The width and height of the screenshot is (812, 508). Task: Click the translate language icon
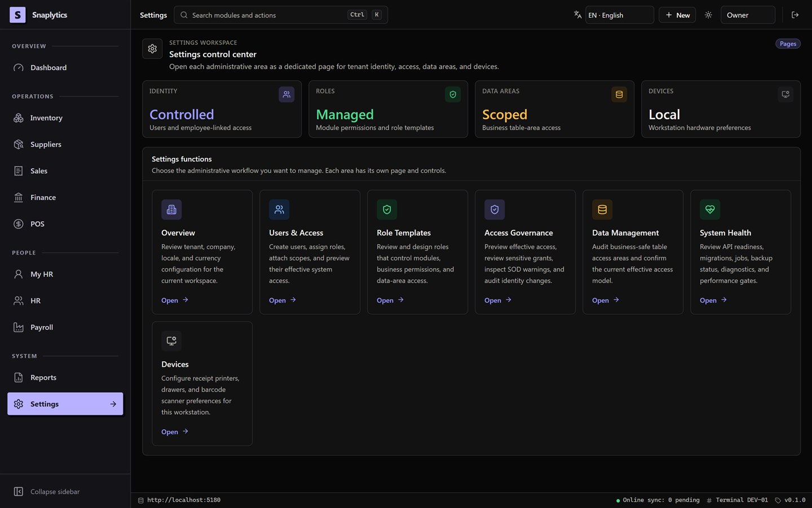click(x=577, y=15)
